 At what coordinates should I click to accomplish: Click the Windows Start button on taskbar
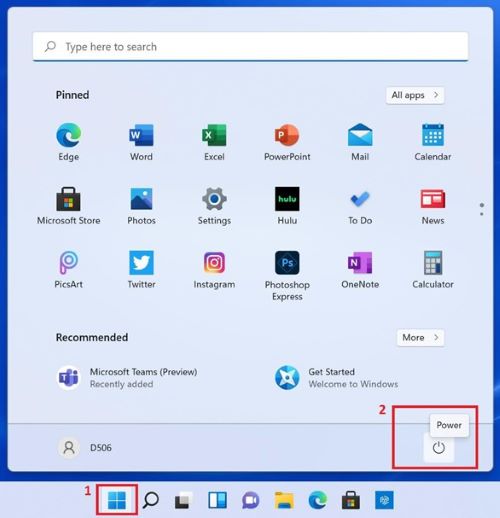pyautogui.click(x=117, y=500)
